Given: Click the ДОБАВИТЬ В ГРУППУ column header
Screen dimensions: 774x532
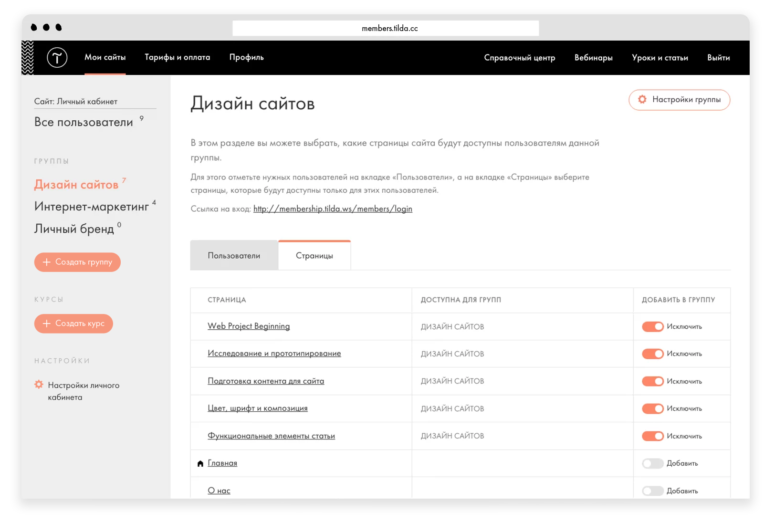Looking at the screenshot, I should [x=679, y=300].
